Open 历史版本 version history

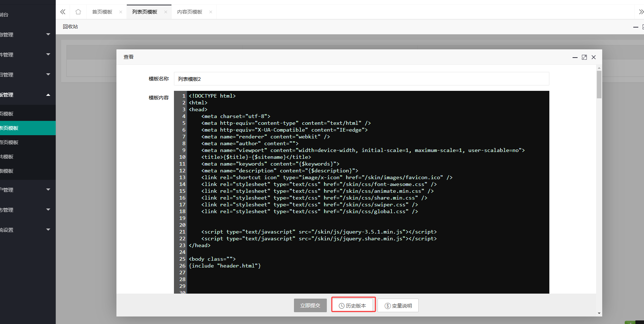pyautogui.click(x=353, y=305)
